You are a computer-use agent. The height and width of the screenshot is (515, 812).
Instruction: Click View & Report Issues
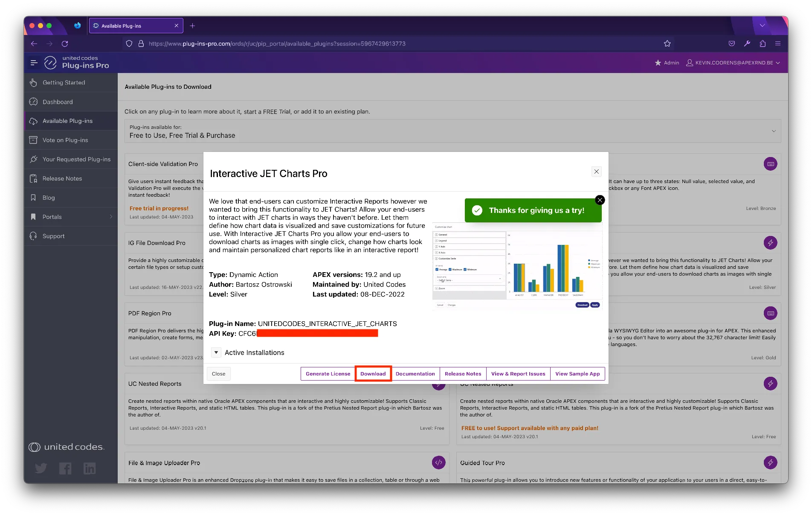click(518, 374)
